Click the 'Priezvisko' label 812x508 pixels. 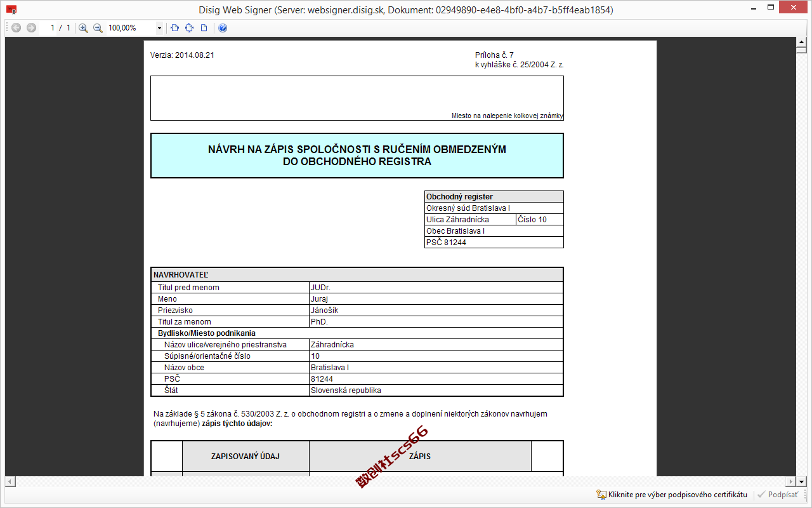(x=175, y=311)
